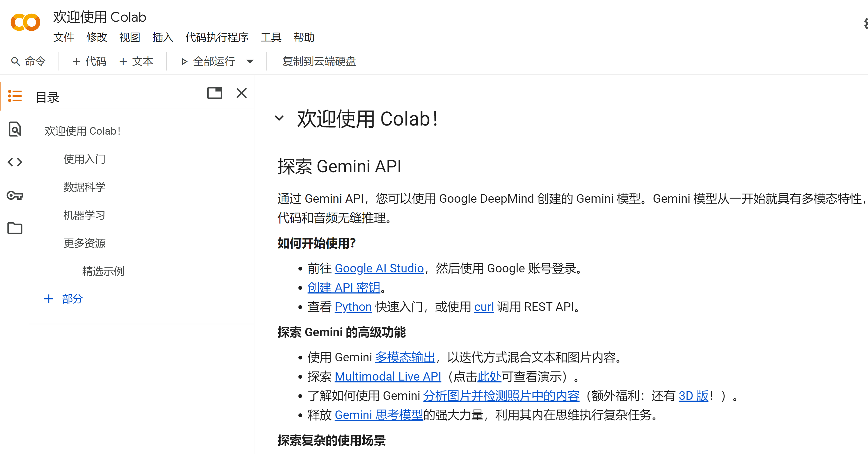Image resolution: width=868 pixels, height=454 pixels.
Task: Open the 创建 API 密钥 link
Action: click(344, 287)
